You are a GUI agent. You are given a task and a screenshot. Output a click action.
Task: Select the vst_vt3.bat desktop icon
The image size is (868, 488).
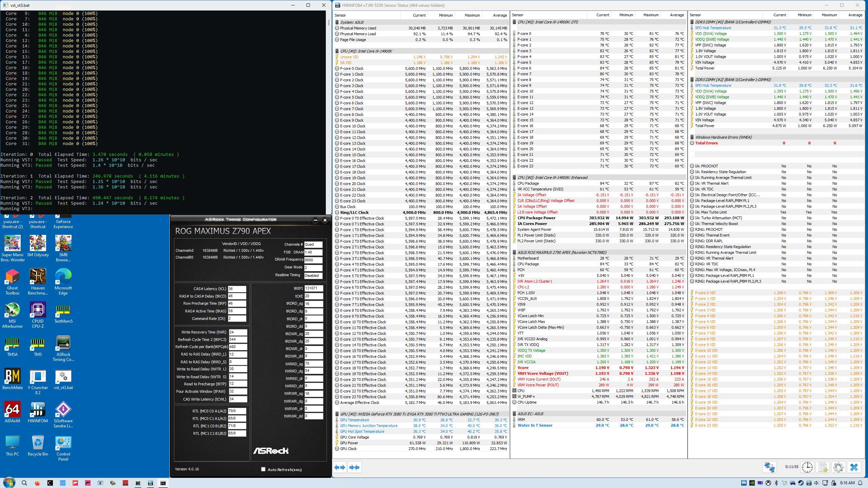click(63, 379)
